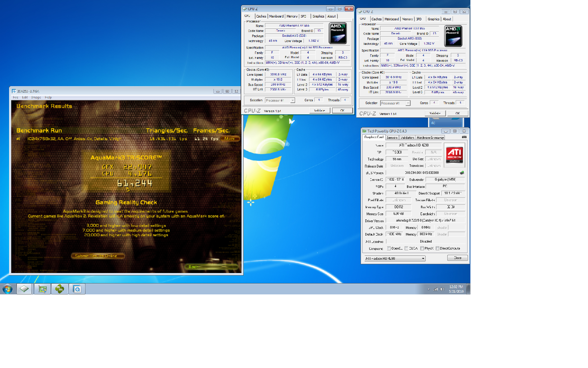Switch to Caches tab in active CPU-Z

point(261,16)
